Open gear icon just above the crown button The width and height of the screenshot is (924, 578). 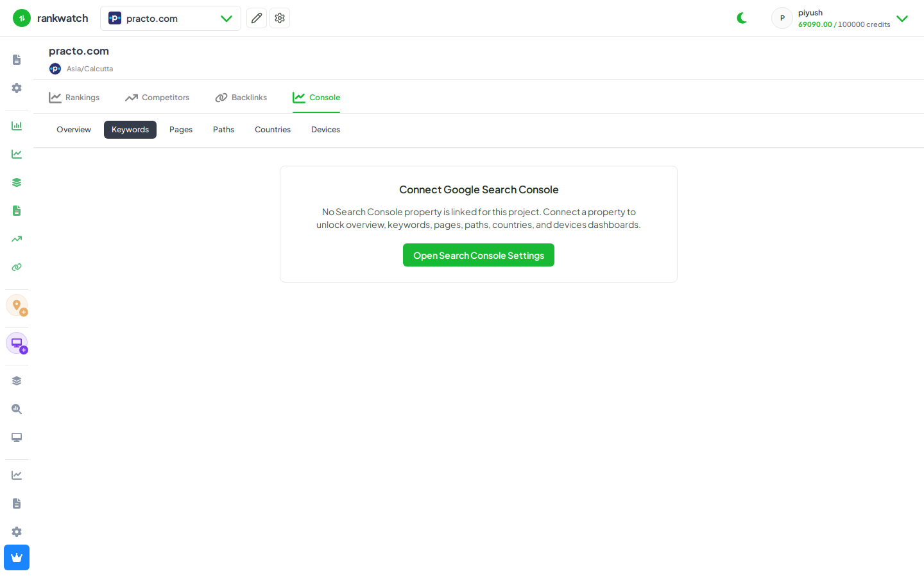[x=17, y=532]
